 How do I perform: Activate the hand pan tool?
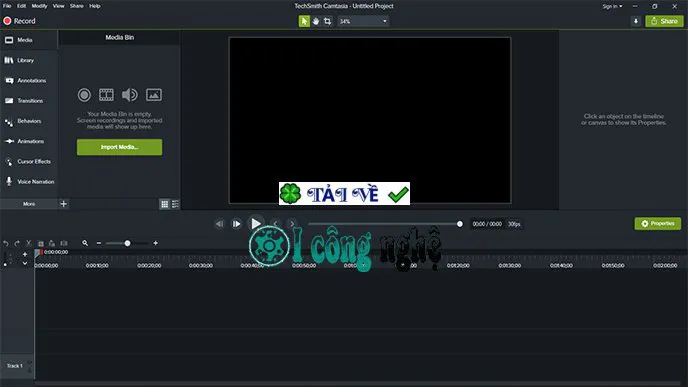click(316, 21)
